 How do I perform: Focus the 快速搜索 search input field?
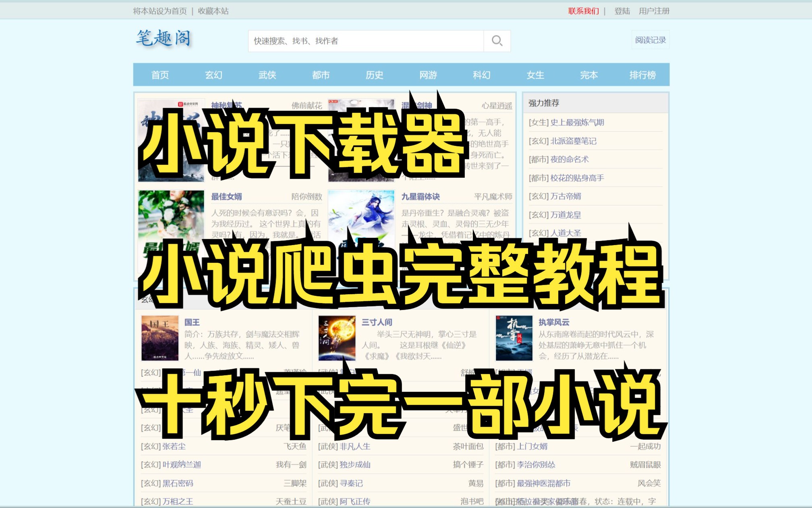point(366,41)
